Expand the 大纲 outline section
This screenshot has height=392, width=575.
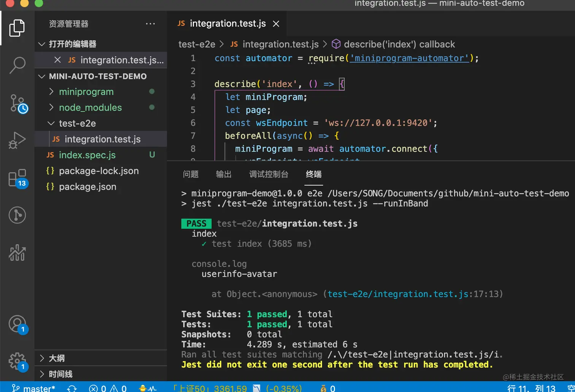pos(56,358)
